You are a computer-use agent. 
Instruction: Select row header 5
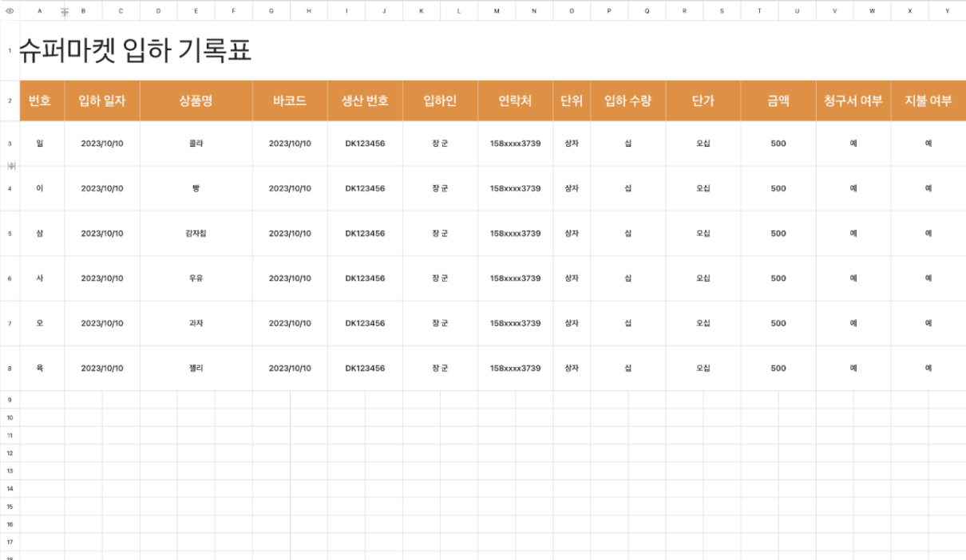[x=10, y=234]
